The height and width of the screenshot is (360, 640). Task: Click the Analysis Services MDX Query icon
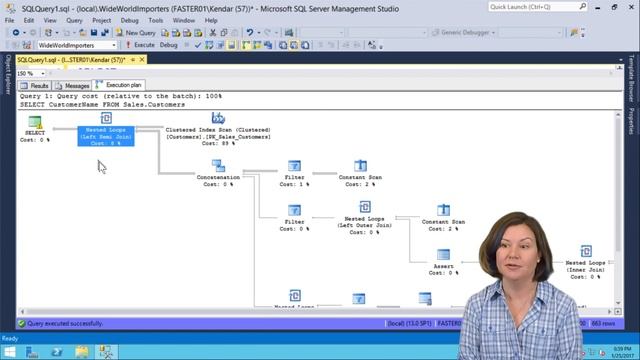(x=176, y=33)
